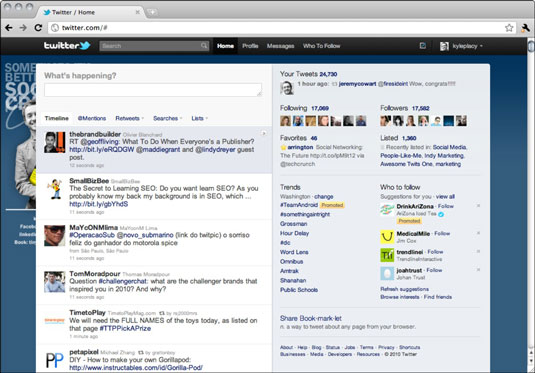535x373 pixels.
Task: Open TomMoradpour's avatar photo
Action: click(55, 282)
